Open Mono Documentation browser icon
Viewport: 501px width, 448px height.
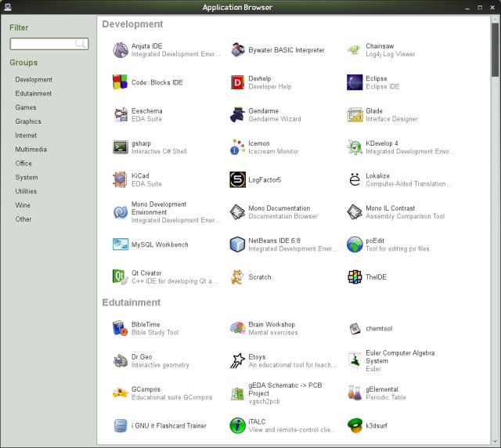[x=237, y=212]
